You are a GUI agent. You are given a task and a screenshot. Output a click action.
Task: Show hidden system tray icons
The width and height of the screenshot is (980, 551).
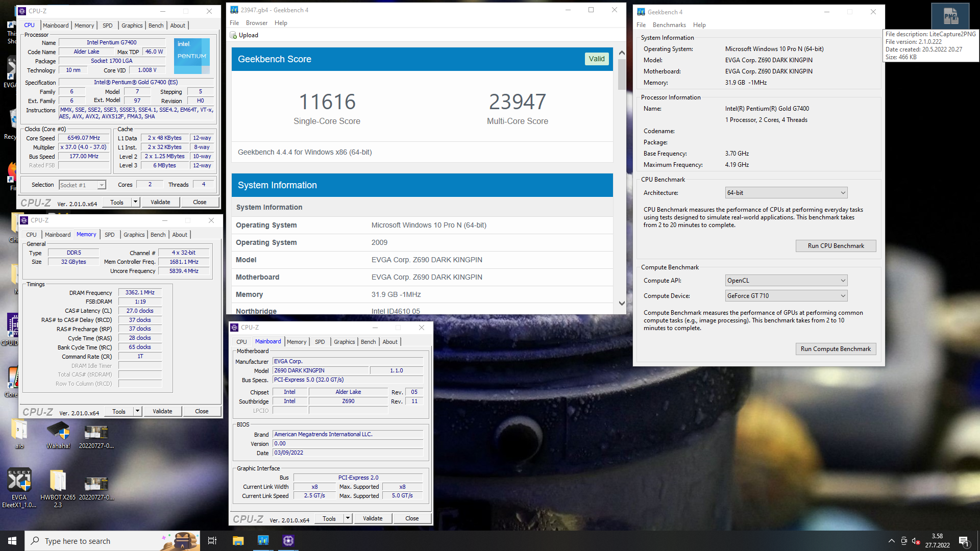(x=891, y=541)
